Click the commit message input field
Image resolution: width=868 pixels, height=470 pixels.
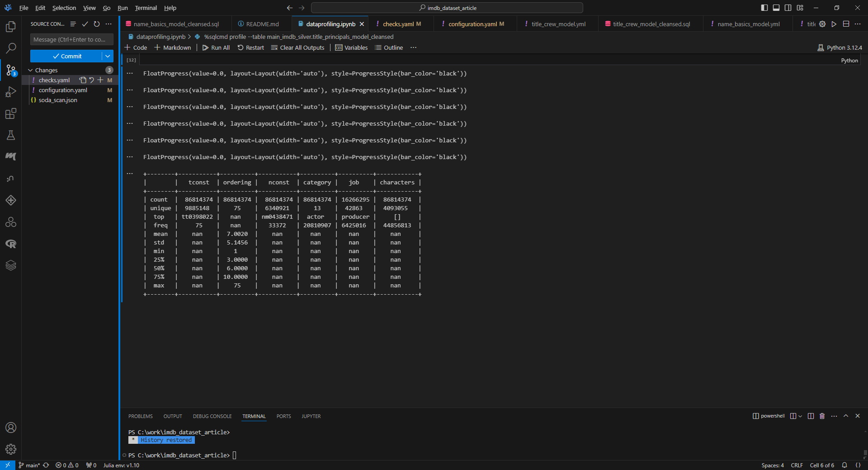click(x=72, y=39)
